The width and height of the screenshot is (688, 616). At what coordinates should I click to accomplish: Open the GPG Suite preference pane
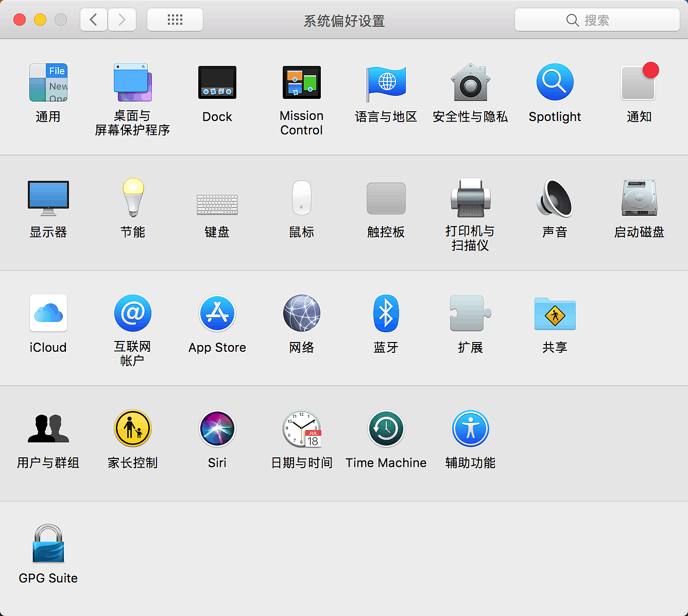[48, 544]
